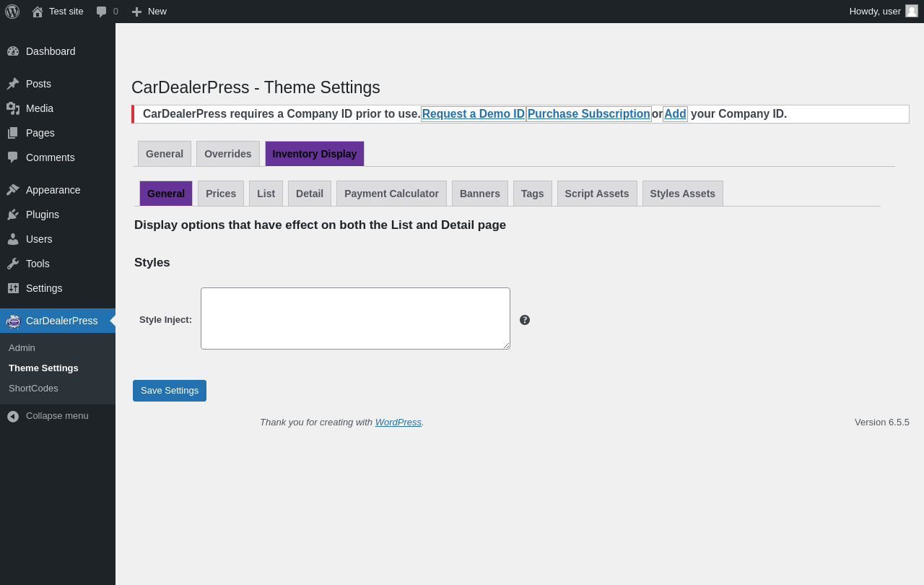
Task: Open the ShortCodes submenu item
Action: tap(33, 389)
